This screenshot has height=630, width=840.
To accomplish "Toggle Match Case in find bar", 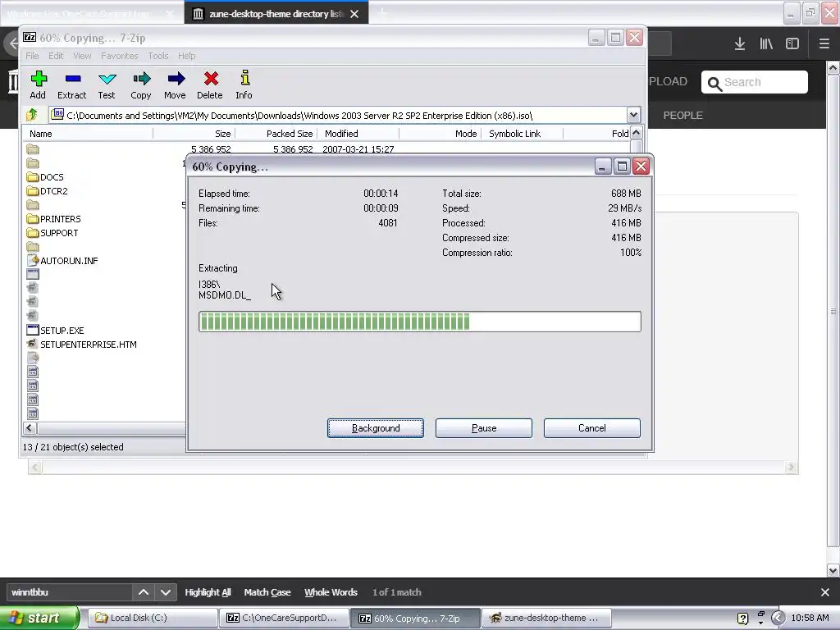I will 267,592.
